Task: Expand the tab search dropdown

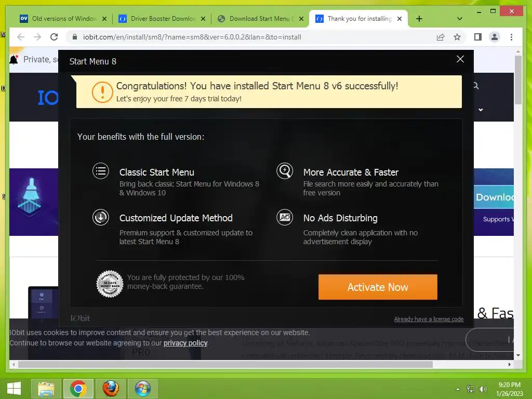Action: pos(460,19)
